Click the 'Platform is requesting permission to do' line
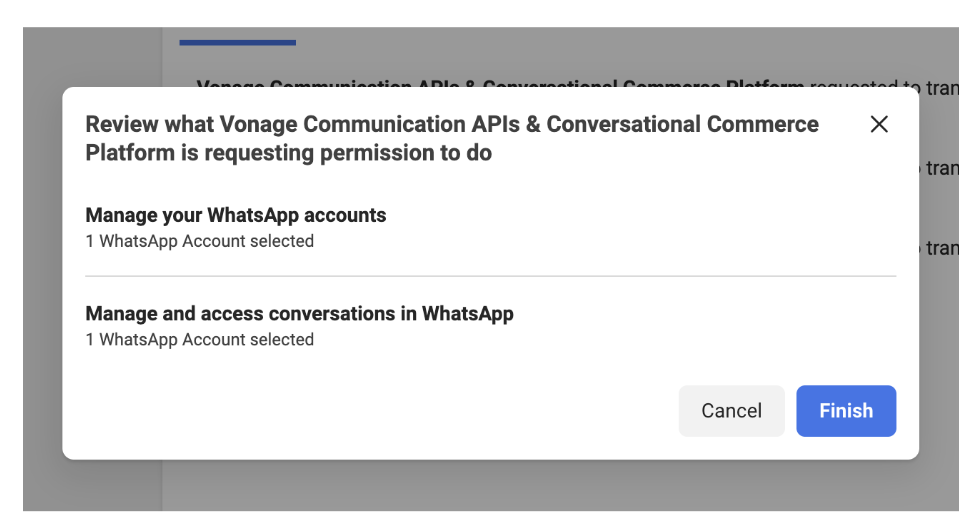 pyautogui.click(x=288, y=152)
